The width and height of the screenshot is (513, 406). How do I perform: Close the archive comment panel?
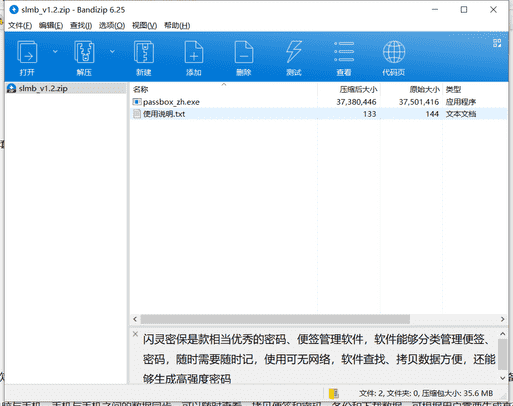(135, 334)
